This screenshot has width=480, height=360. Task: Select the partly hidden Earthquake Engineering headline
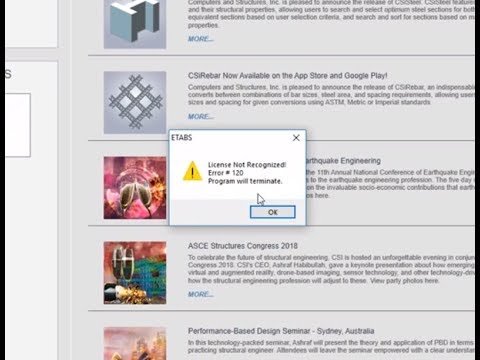point(343,161)
